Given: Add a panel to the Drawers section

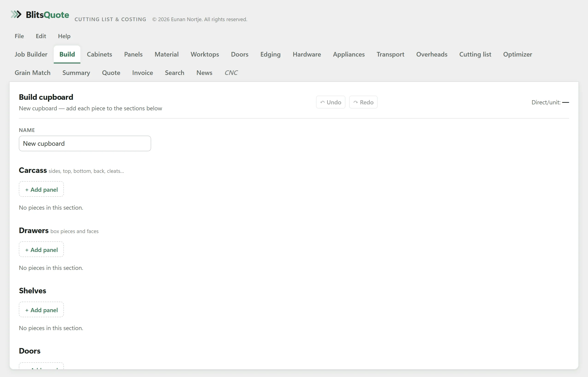Looking at the screenshot, I should pos(41,249).
